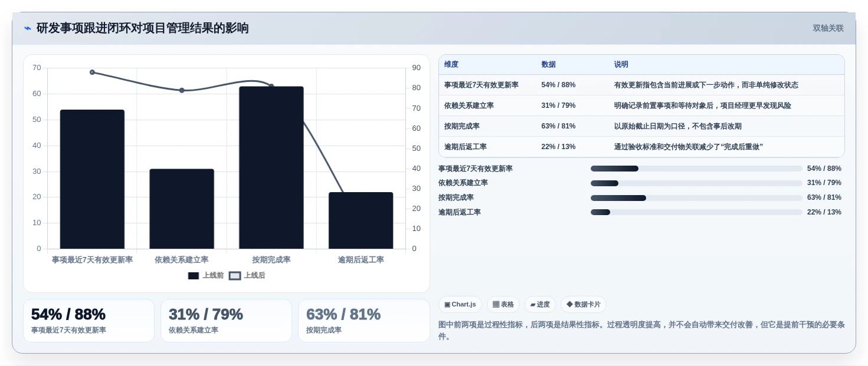Click the 按期完成率 bar in chart

click(271, 167)
